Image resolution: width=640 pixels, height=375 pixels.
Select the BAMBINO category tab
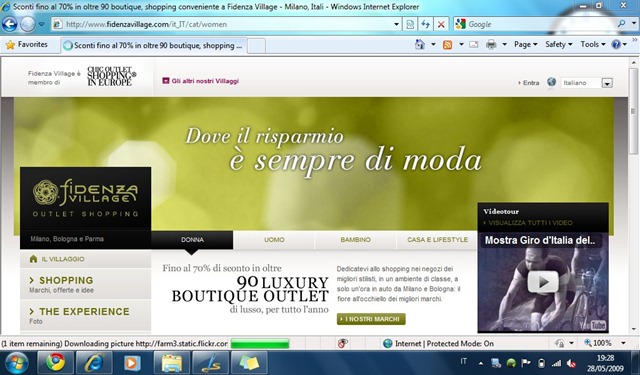[356, 240]
